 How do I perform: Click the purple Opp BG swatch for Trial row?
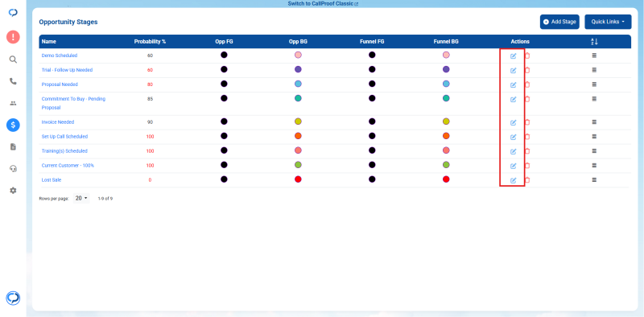tap(298, 69)
